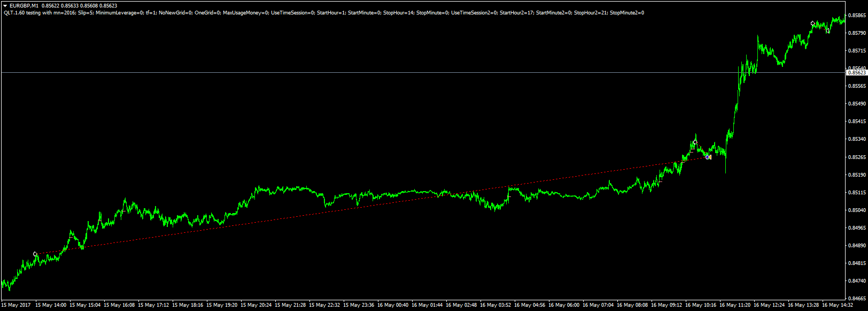
Task: Click the 16 May 13:28 time label
Action: click(x=803, y=305)
